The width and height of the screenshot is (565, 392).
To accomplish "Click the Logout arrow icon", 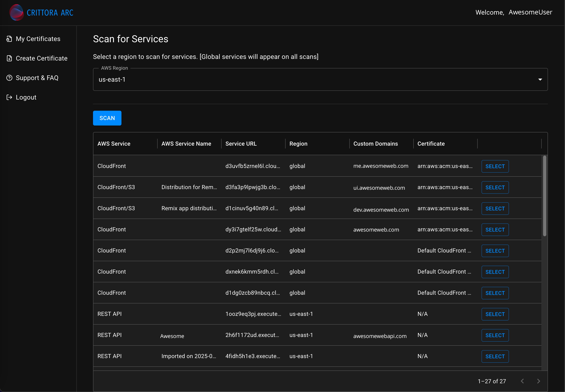I will [x=9, y=97].
